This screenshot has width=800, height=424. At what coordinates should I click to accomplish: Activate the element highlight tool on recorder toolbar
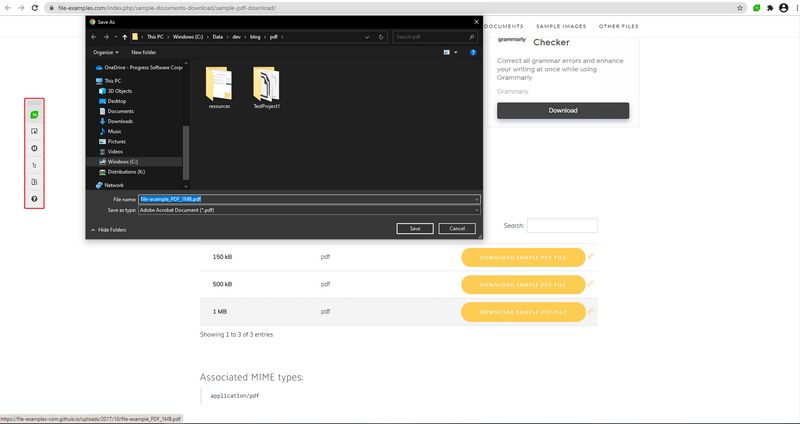[34, 131]
